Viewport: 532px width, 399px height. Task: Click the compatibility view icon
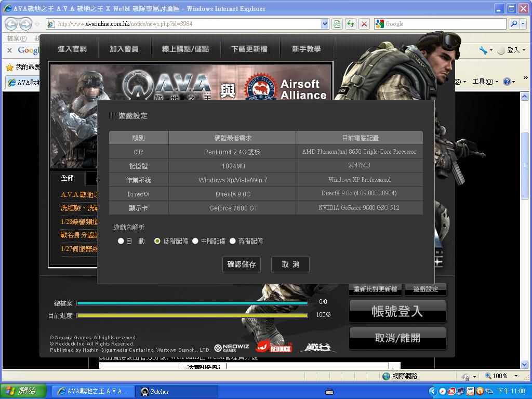[x=337, y=24]
